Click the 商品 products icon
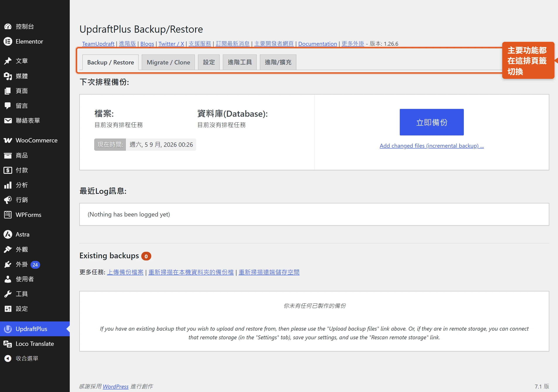Image resolution: width=558 pixels, height=392 pixels. click(x=8, y=155)
